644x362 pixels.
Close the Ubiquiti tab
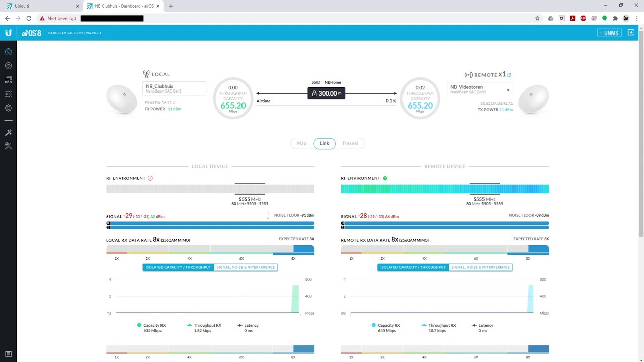77,6
